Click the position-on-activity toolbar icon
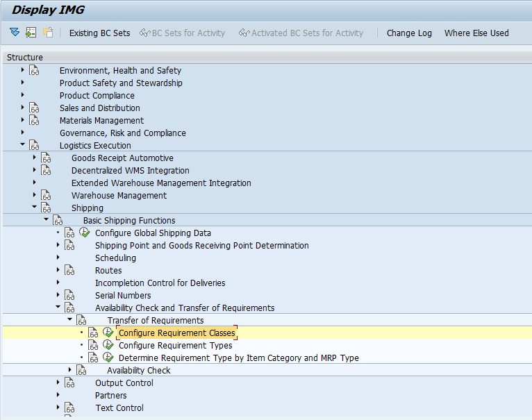 tap(31, 33)
